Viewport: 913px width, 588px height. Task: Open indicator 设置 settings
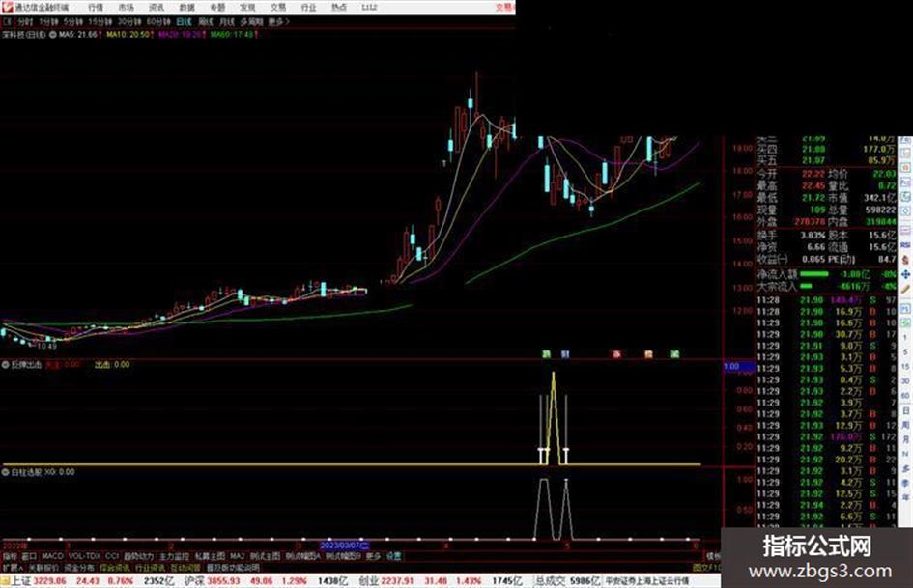(x=394, y=556)
